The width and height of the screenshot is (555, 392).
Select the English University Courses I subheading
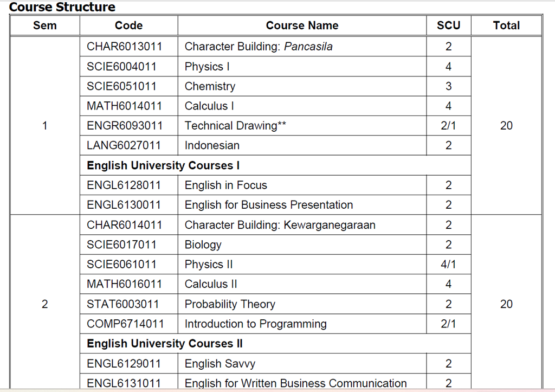click(163, 165)
